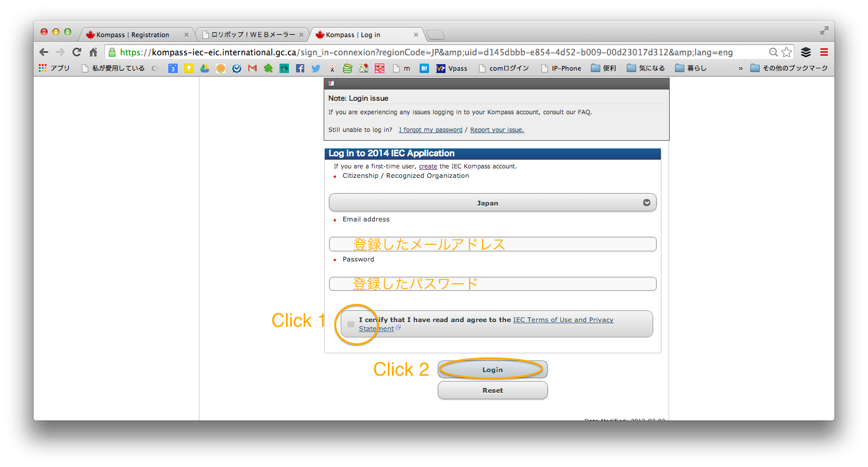Expand the Citizenship dropdown showing Japan
The image size is (868, 467).
(492, 203)
